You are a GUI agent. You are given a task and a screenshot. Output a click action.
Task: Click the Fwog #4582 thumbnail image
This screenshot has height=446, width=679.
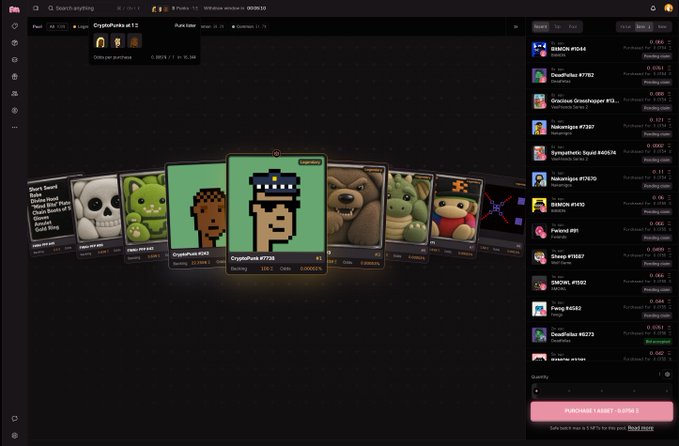coord(539,309)
